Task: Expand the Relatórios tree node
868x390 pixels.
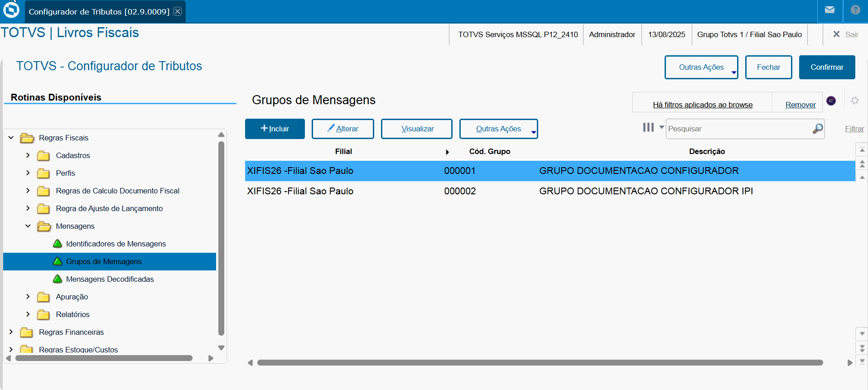Action: point(28,314)
